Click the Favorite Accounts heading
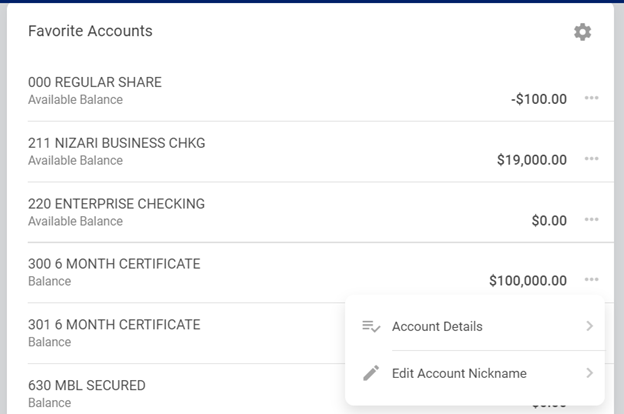 point(90,31)
